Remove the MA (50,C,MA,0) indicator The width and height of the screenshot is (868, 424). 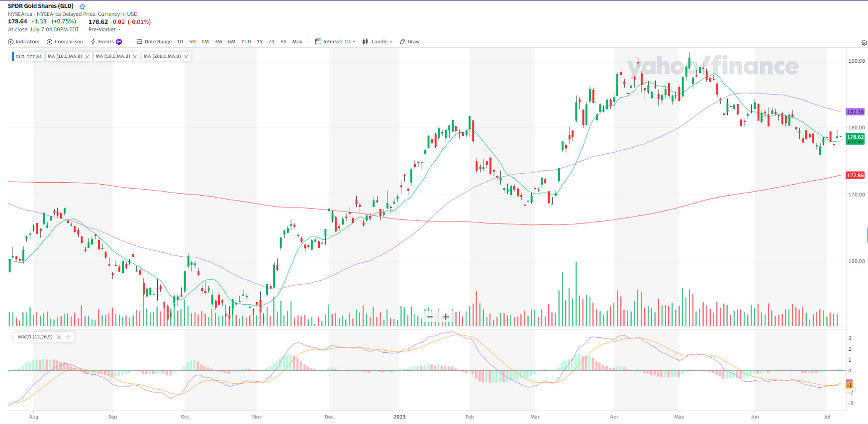[135, 57]
